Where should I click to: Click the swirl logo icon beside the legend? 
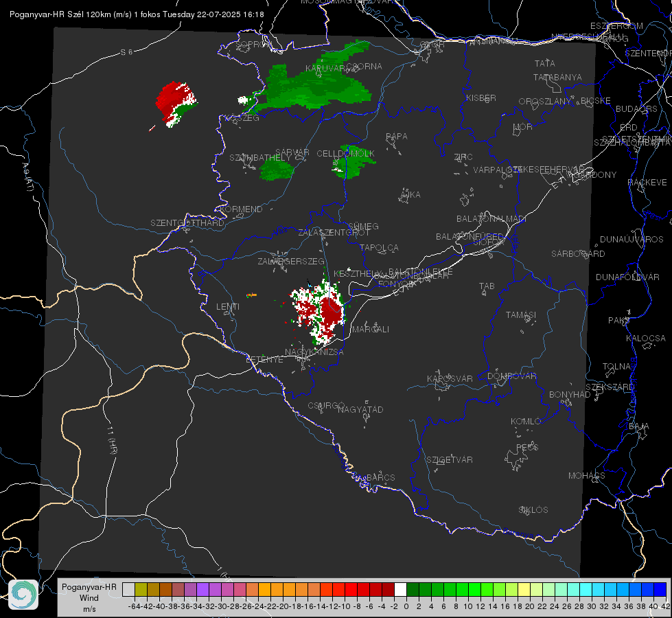point(23,595)
